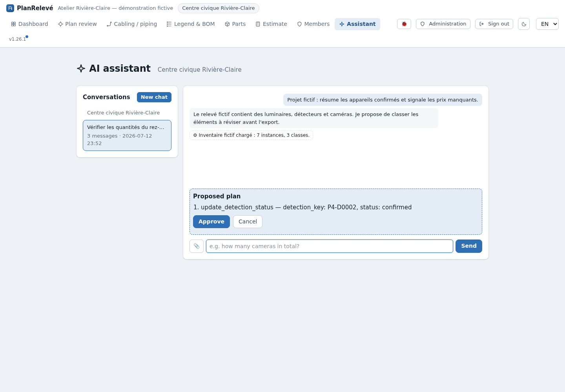Click the AI assistant sparkle heading icon

[x=81, y=69]
